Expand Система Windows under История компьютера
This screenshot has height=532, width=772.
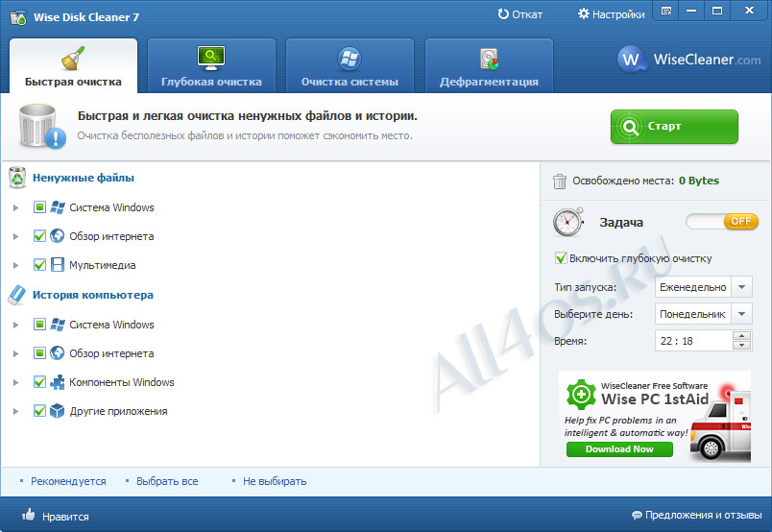pyautogui.click(x=15, y=325)
